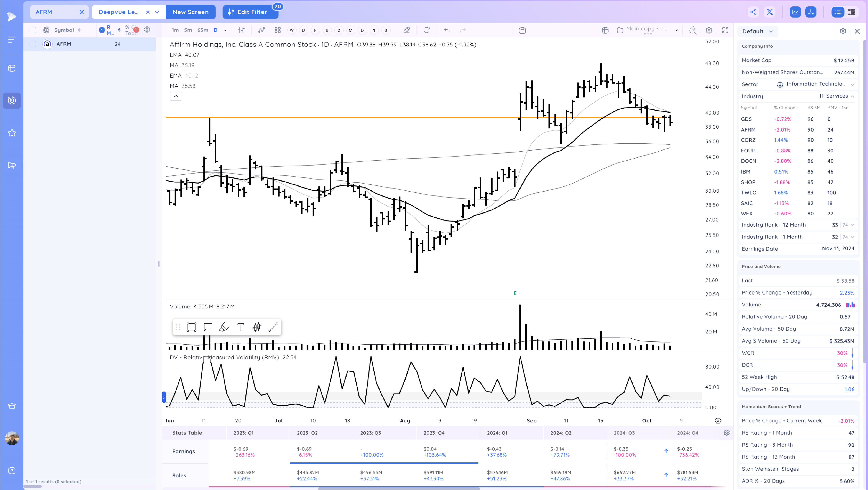Click the X (Twitter) share icon

point(770,12)
